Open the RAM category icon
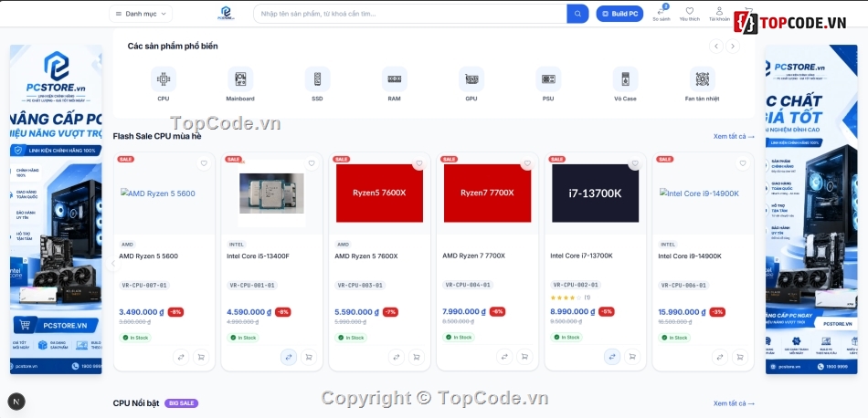 394,79
